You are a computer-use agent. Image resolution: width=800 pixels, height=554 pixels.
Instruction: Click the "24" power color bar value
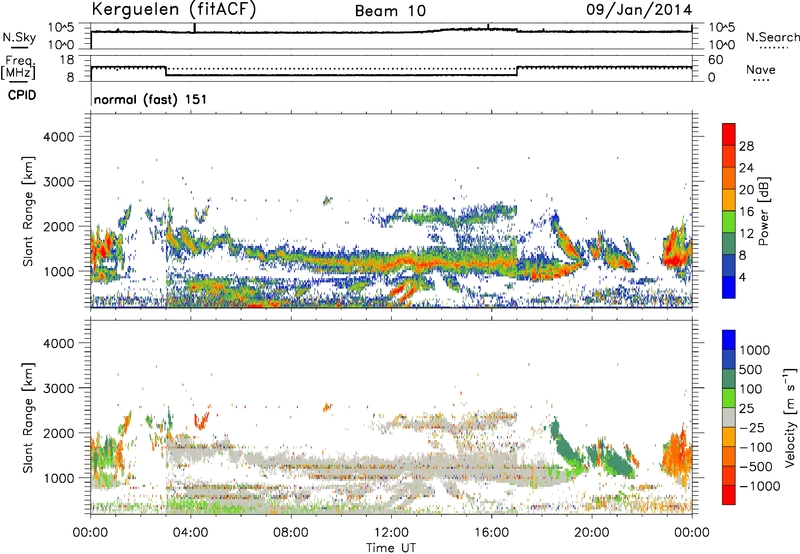746,168
